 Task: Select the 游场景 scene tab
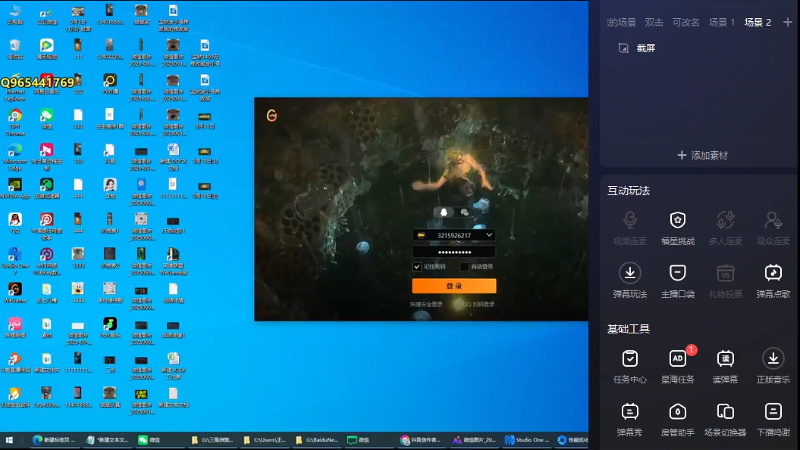click(621, 22)
